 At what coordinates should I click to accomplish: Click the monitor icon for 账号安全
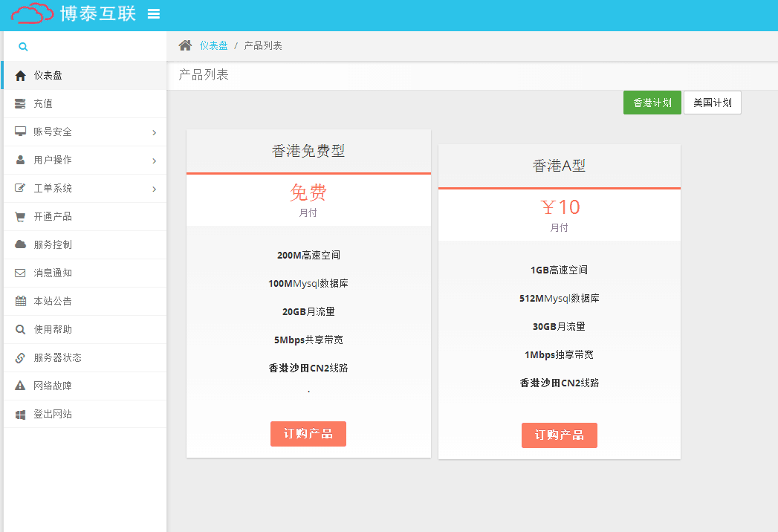click(x=20, y=132)
